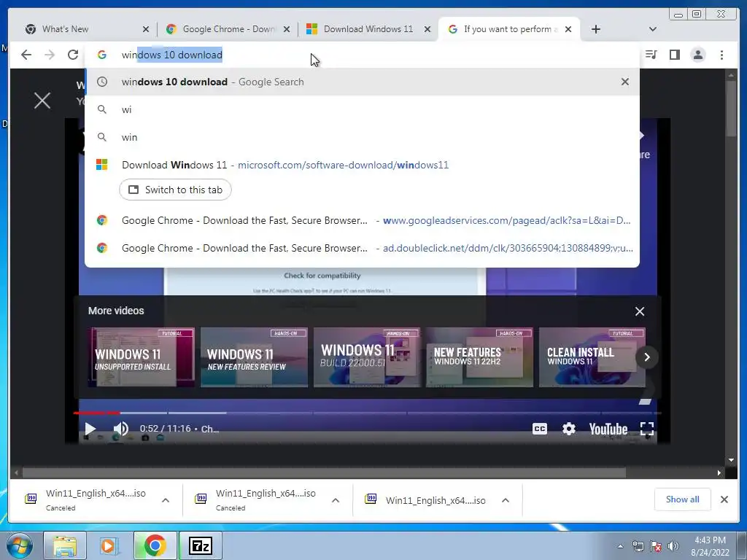Open the Windows 11 New Features Review video
747x560 pixels.
254,357
